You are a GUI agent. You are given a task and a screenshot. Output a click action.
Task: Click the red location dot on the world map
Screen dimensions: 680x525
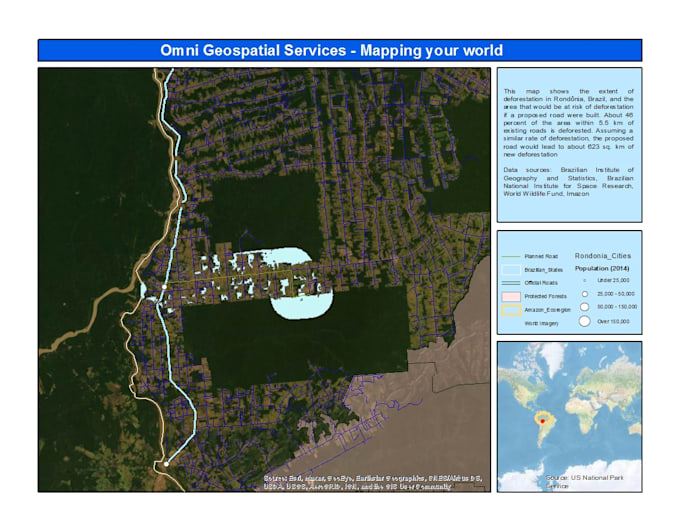pos(542,421)
